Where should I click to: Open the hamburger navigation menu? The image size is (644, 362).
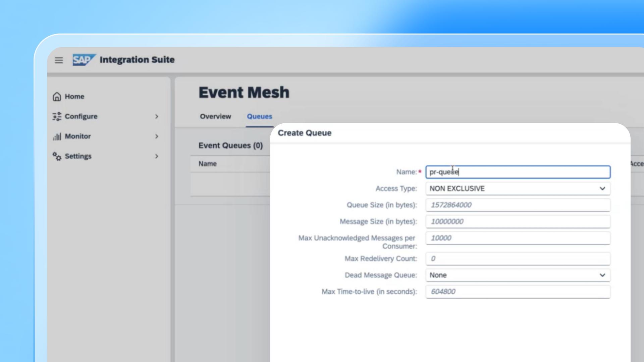point(59,60)
